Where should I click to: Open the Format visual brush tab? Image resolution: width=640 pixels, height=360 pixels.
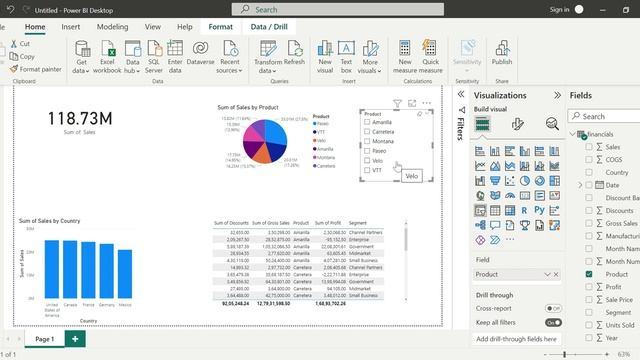point(518,124)
